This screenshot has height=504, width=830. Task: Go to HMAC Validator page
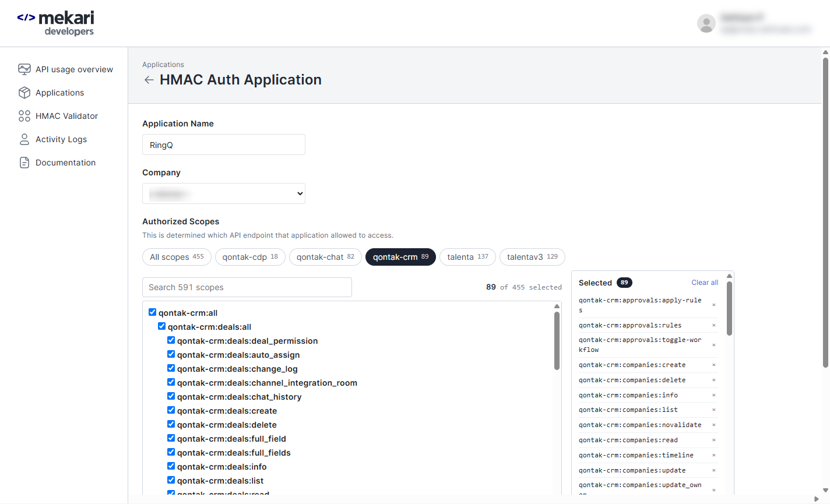66,116
